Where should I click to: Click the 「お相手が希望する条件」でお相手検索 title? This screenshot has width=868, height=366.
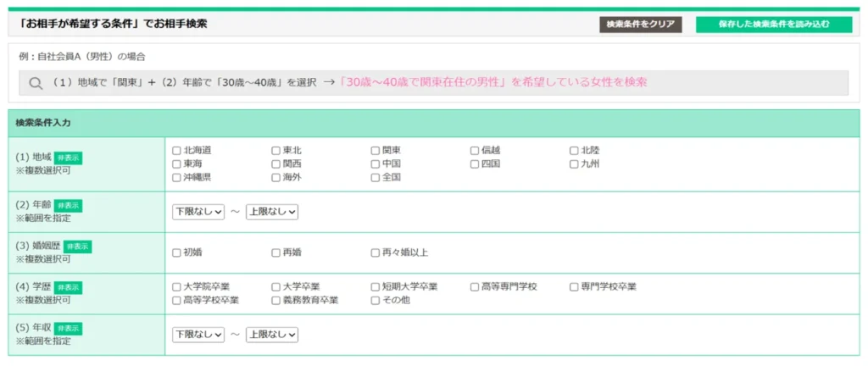tap(112, 24)
